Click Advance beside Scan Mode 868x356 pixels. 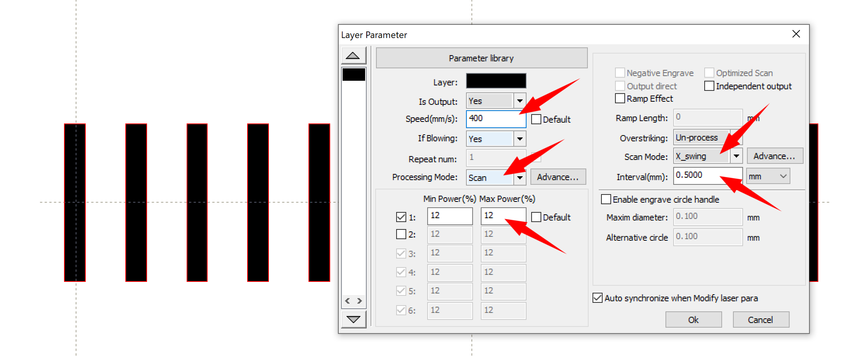point(774,156)
